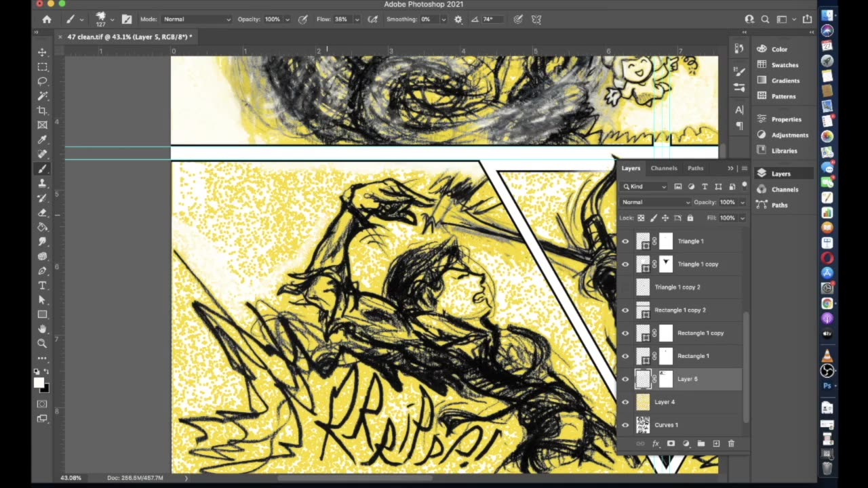Hide the Curves 1 adjustment layer
Image resolution: width=868 pixels, height=488 pixels.
625,425
